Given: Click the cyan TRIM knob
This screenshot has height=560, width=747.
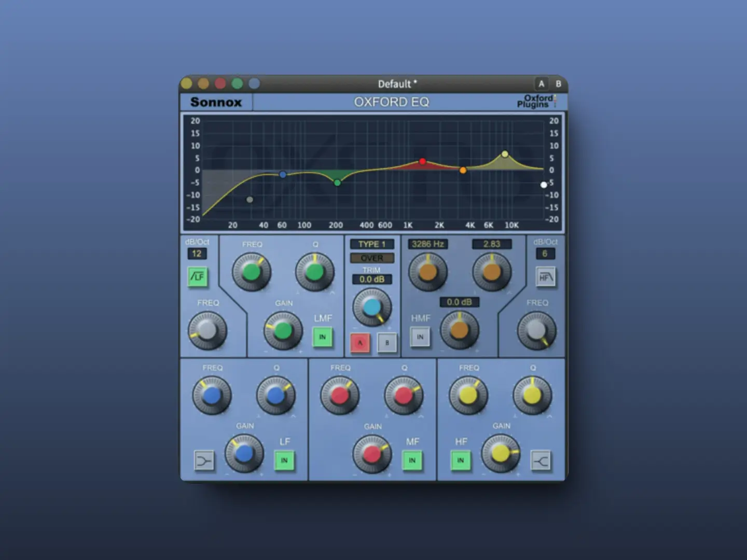Looking at the screenshot, I should tap(372, 307).
